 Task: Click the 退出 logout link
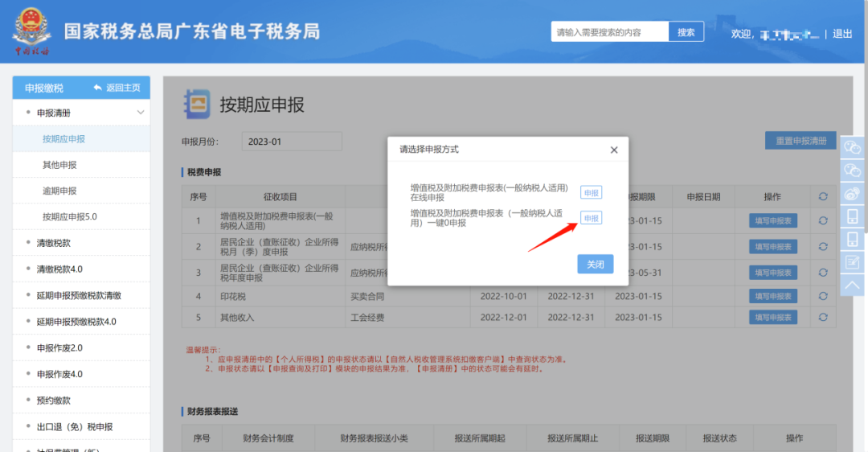pyautogui.click(x=842, y=34)
